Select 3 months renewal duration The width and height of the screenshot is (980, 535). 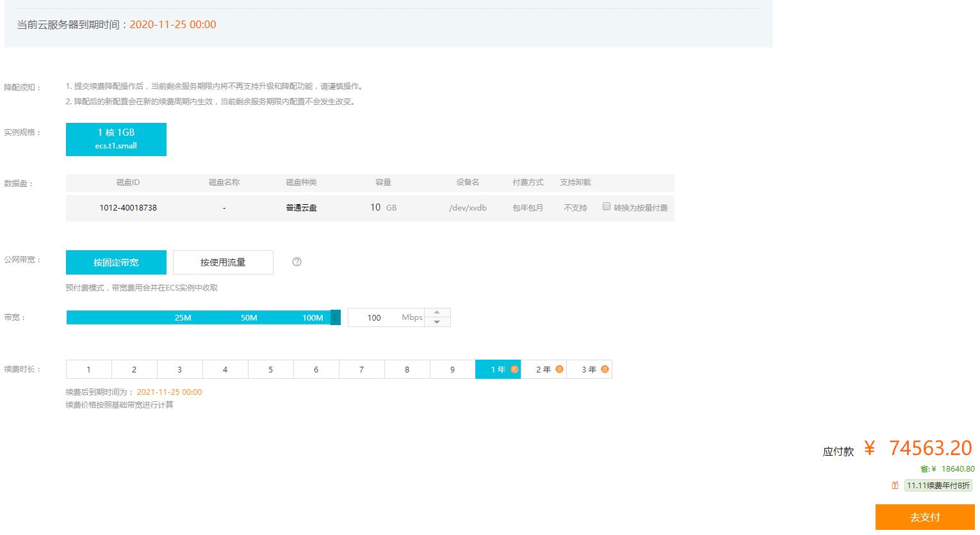click(179, 369)
